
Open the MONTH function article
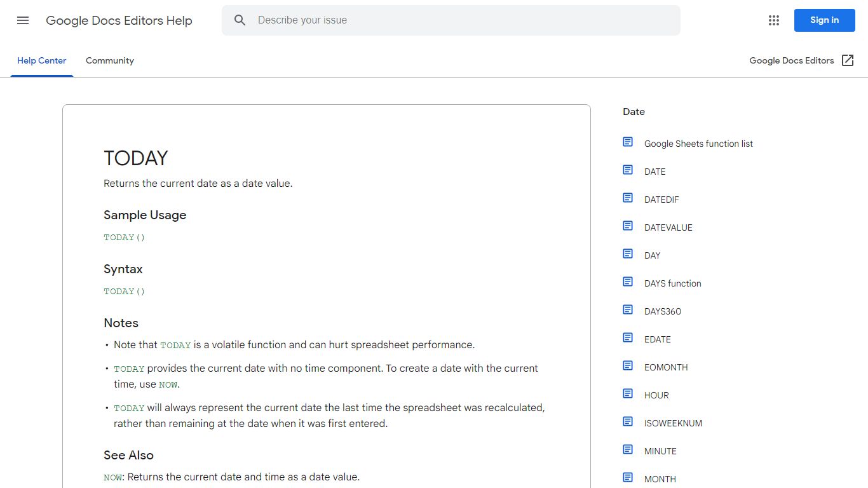660,479
